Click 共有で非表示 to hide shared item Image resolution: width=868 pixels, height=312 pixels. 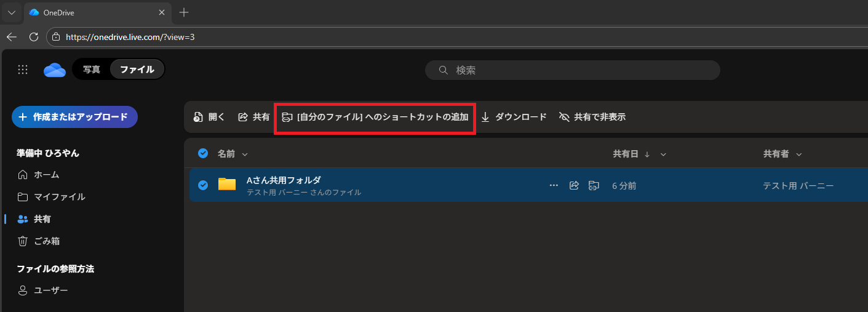click(592, 117)
